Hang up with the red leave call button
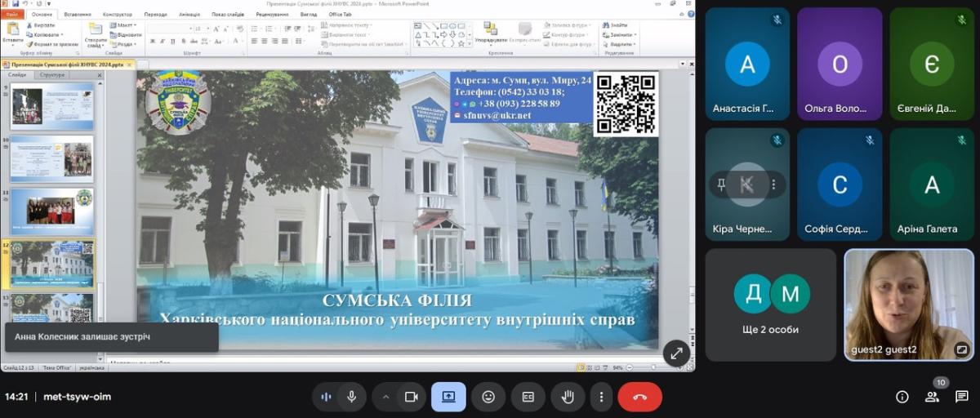The height and width of the screenshot is (418, 980). pos(639,397)
